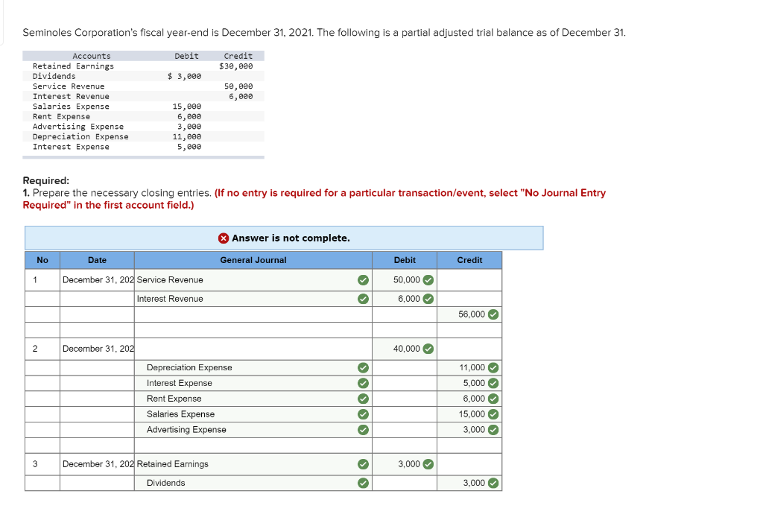Select the December 31 date cell of entry 2

pos(97,348)
